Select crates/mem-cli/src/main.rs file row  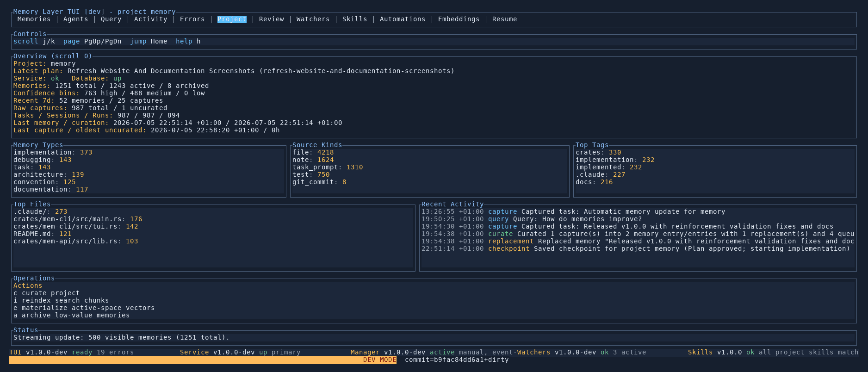click(x=78, y=219)
